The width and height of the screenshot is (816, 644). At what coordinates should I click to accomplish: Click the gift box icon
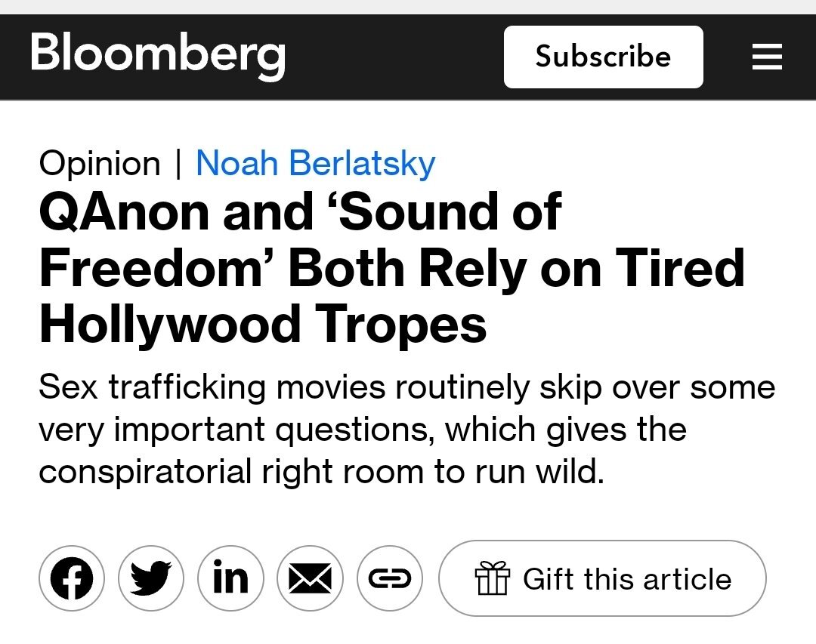coord(493,579)
